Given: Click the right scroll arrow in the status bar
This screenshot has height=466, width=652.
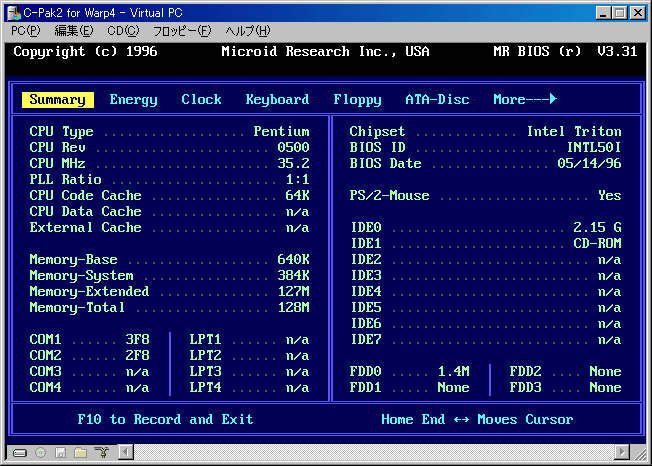Looking at the screenshot, I should [622, 452].
